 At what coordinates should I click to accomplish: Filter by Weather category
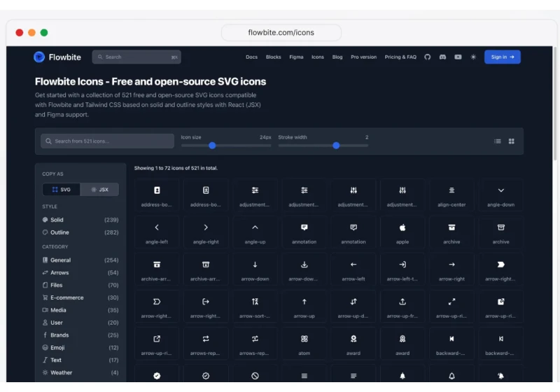[x=80, y=372]
